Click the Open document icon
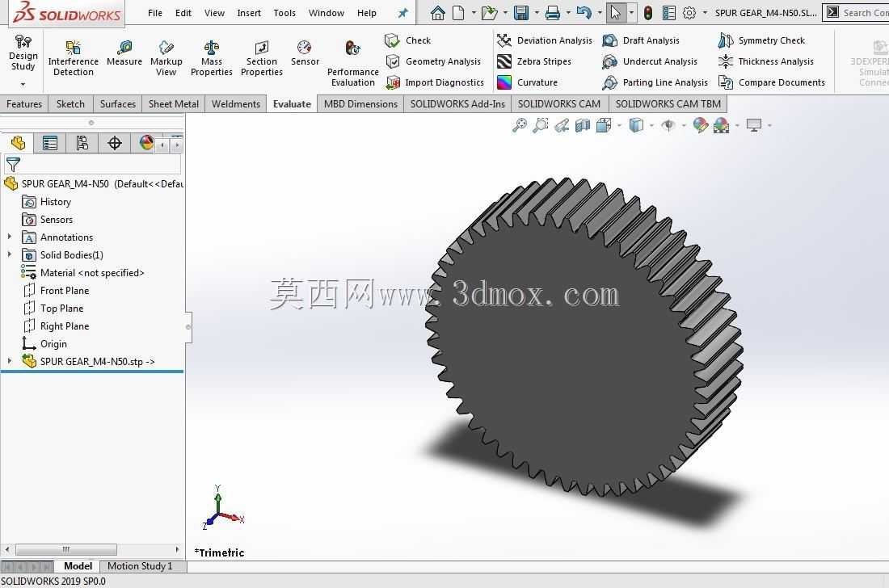Viewport: 889px width, 588px height. point(489,12)
